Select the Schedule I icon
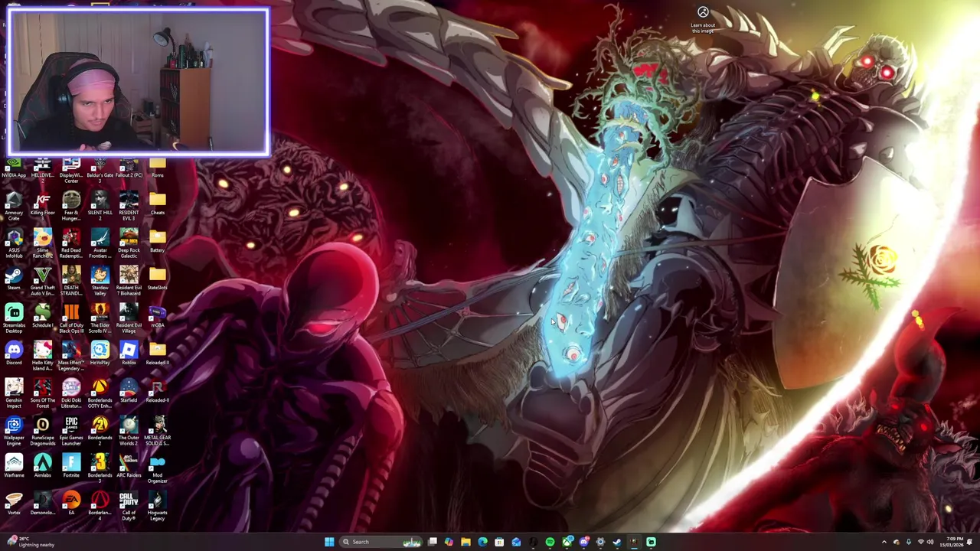Viewport: 980px width, 551px height. [42, 316]
